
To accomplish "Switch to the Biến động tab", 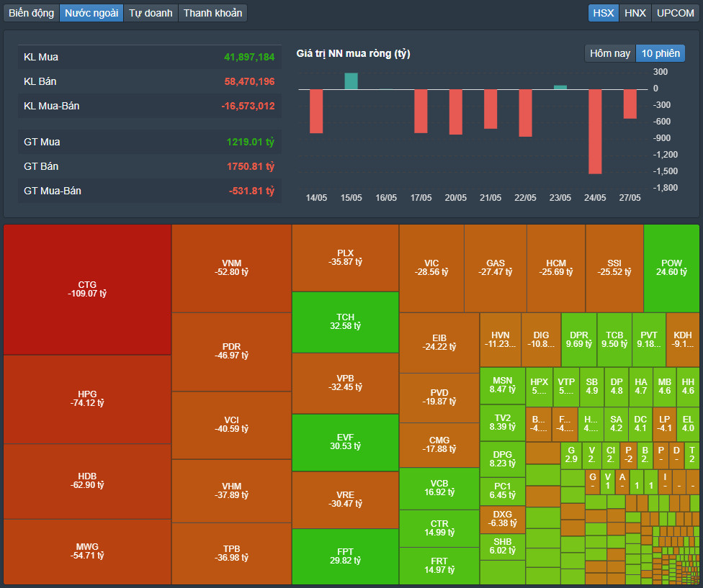I will (32, 13).
